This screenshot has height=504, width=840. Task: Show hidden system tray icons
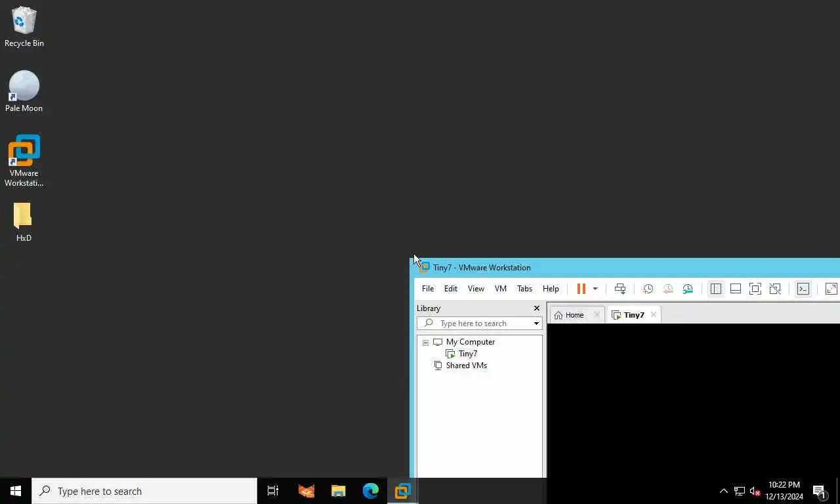[724, 491]
